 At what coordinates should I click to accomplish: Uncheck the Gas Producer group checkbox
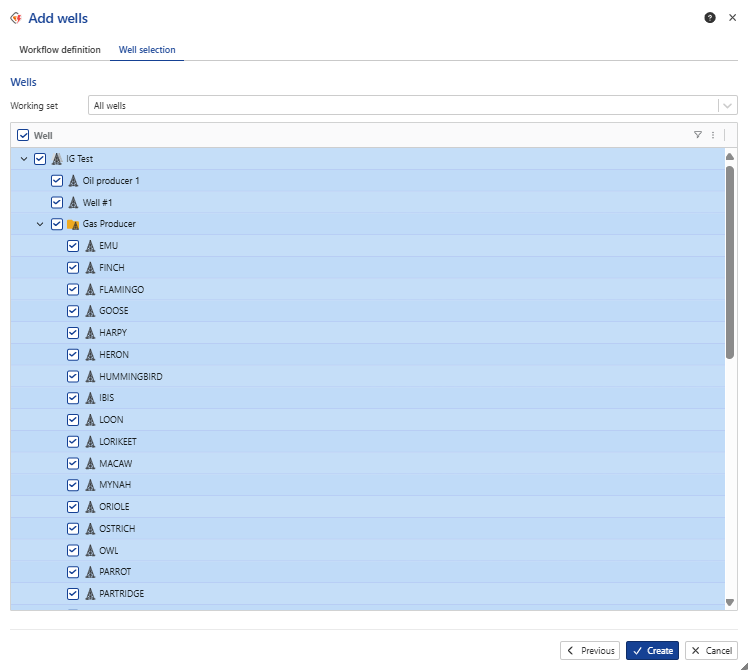tap(57, 224)
